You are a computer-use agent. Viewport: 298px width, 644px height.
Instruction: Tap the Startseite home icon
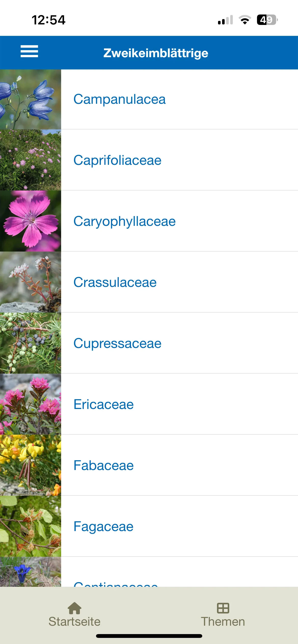(x=74, y=608)
